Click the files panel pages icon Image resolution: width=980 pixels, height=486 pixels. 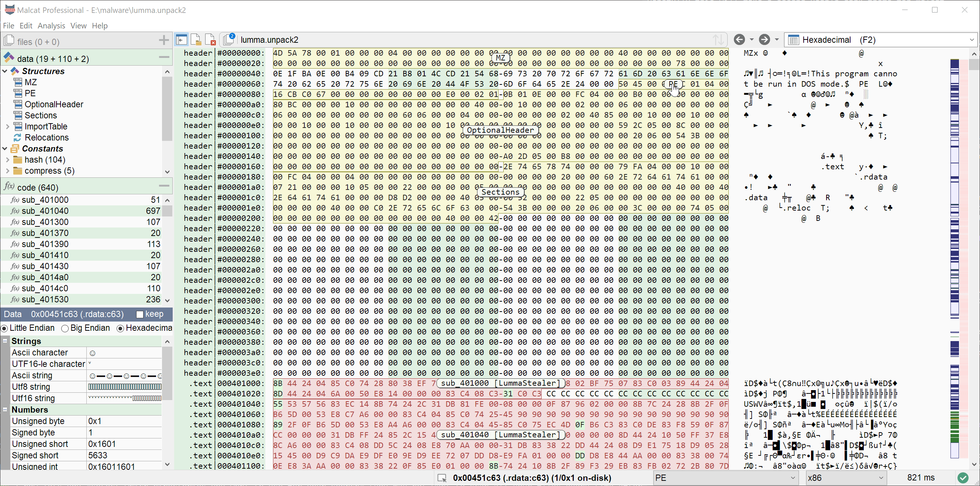(9, 41)
